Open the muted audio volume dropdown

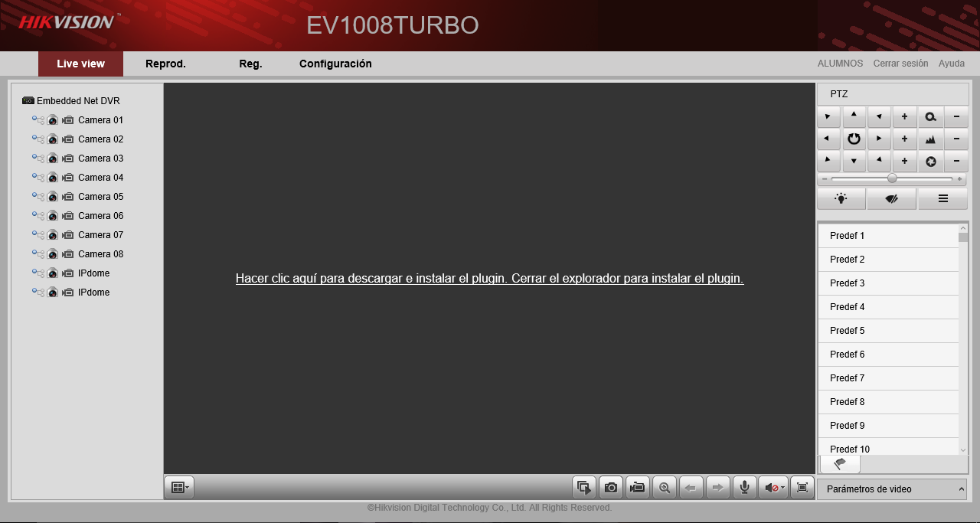click(773, 488)
